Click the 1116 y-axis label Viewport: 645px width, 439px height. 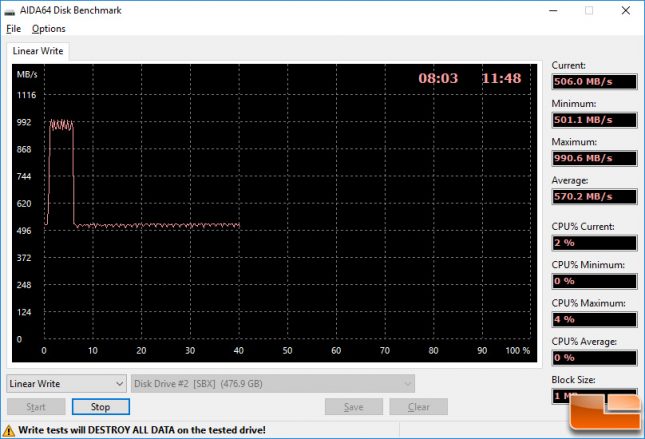[x=26, y=95]
